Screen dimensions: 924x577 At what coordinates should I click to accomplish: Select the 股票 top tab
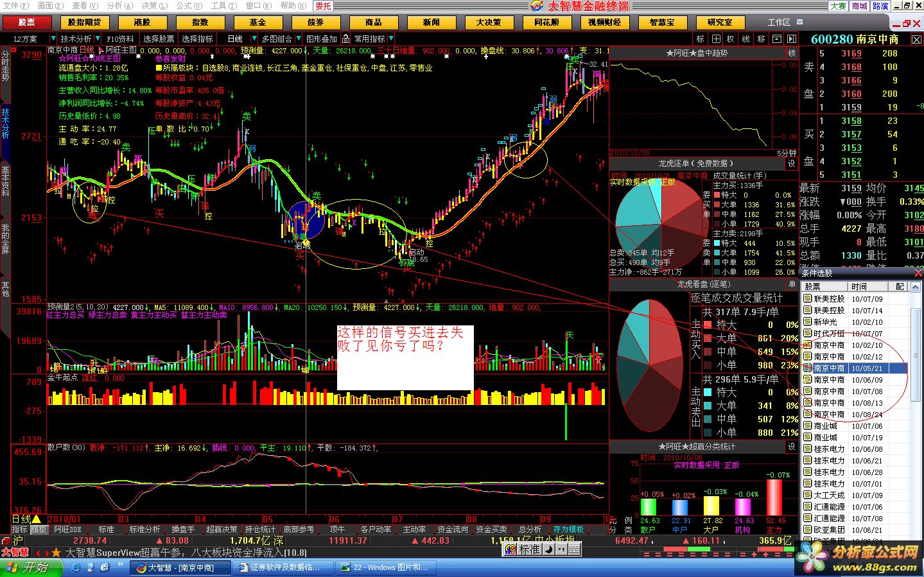27,22
